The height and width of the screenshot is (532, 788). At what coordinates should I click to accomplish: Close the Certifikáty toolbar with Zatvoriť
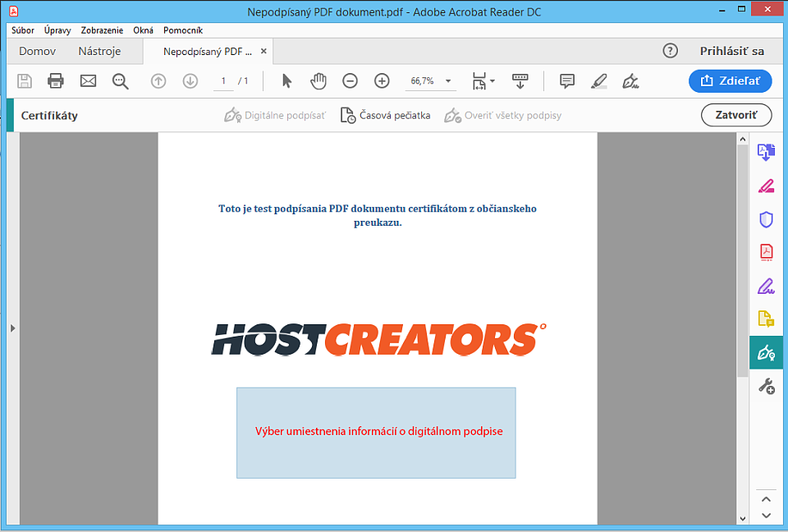pos(736,115)
